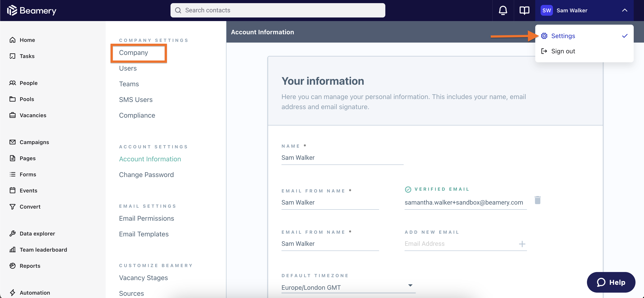
Task: Open Teams settings page
Action: (129, 84)
